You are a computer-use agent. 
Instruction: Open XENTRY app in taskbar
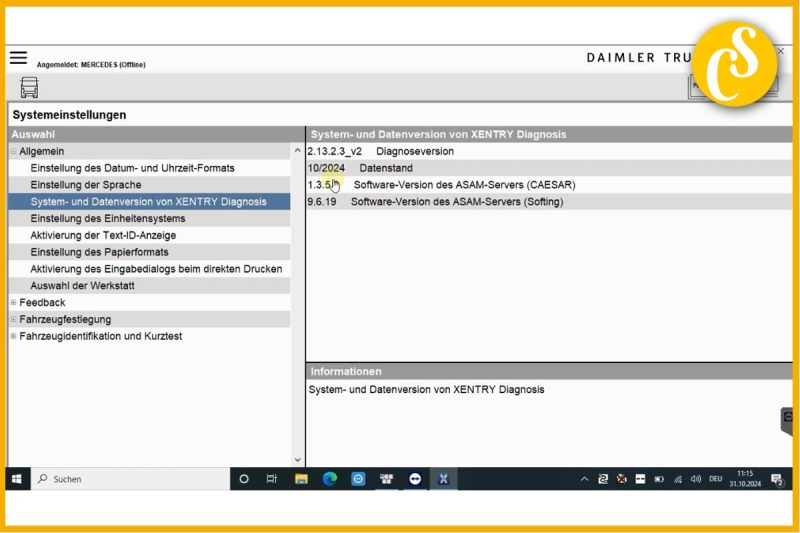coord(443,479)
